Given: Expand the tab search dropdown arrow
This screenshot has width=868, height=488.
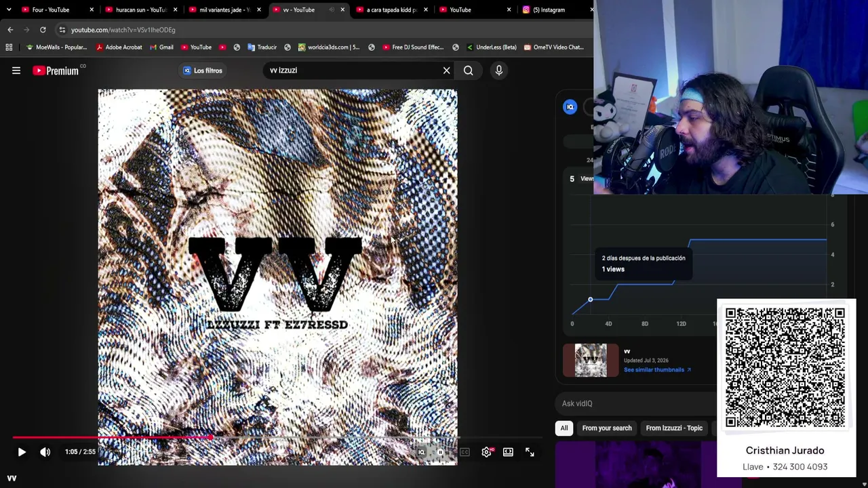Looking at the screenshot, I should 9,10.
